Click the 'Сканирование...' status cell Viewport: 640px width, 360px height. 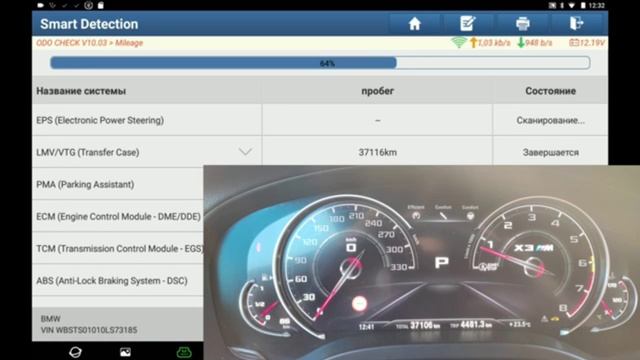[550, 120]
